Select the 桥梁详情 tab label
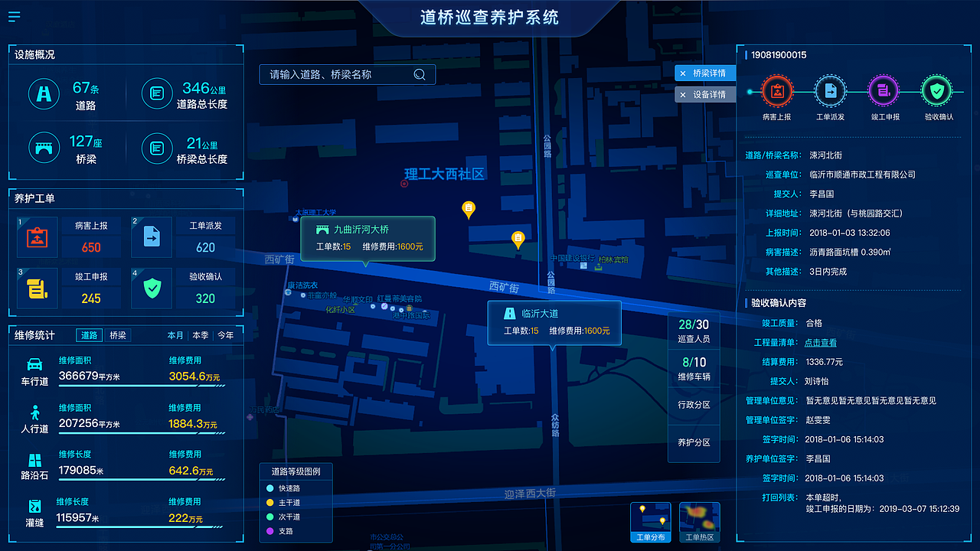 [709, 73]
